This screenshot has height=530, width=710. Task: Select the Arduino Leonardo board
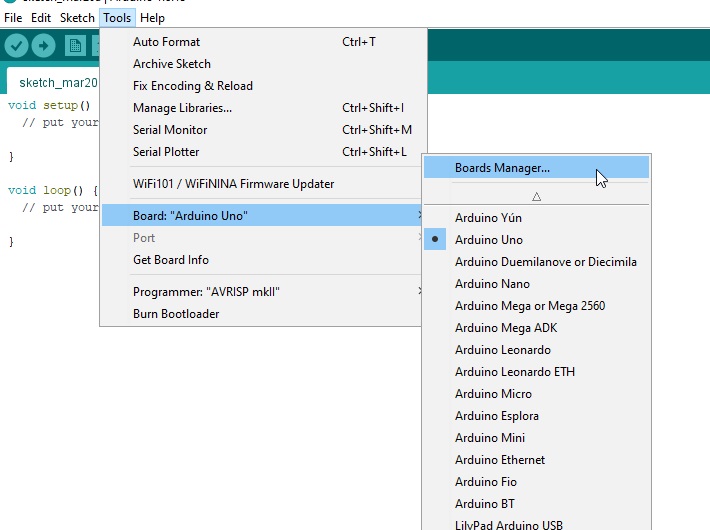[x=537, y=349]
